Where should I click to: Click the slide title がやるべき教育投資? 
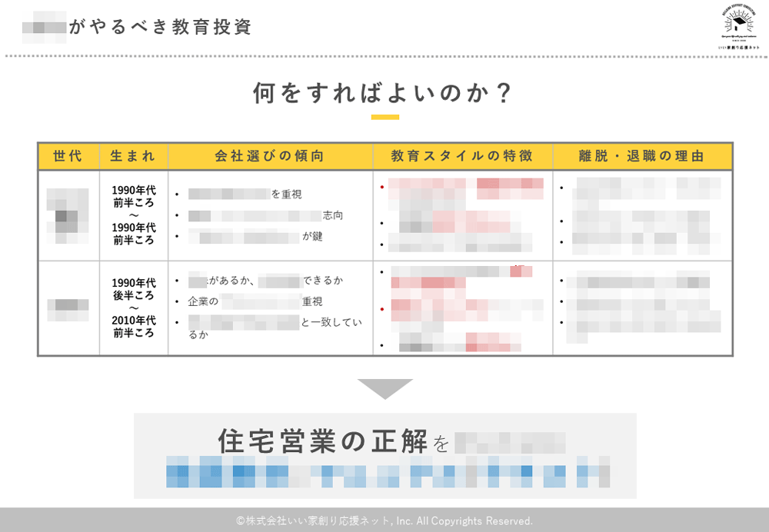point(160,27)
